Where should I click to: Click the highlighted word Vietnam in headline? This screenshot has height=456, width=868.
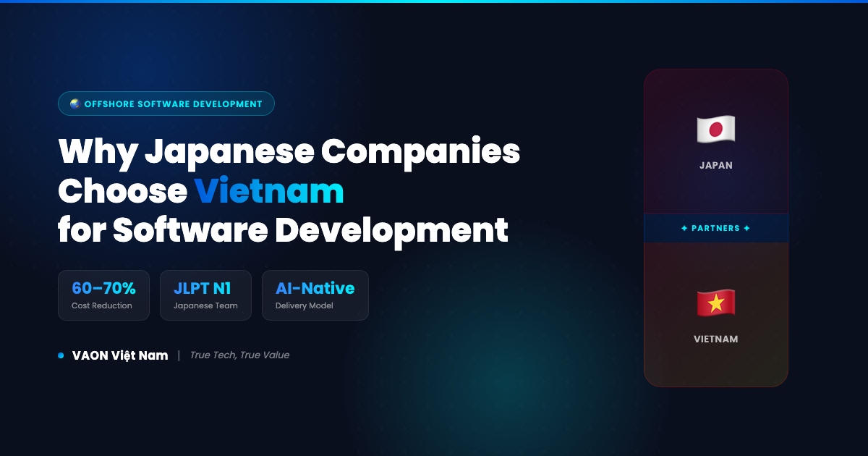click(x=269, y=191)
